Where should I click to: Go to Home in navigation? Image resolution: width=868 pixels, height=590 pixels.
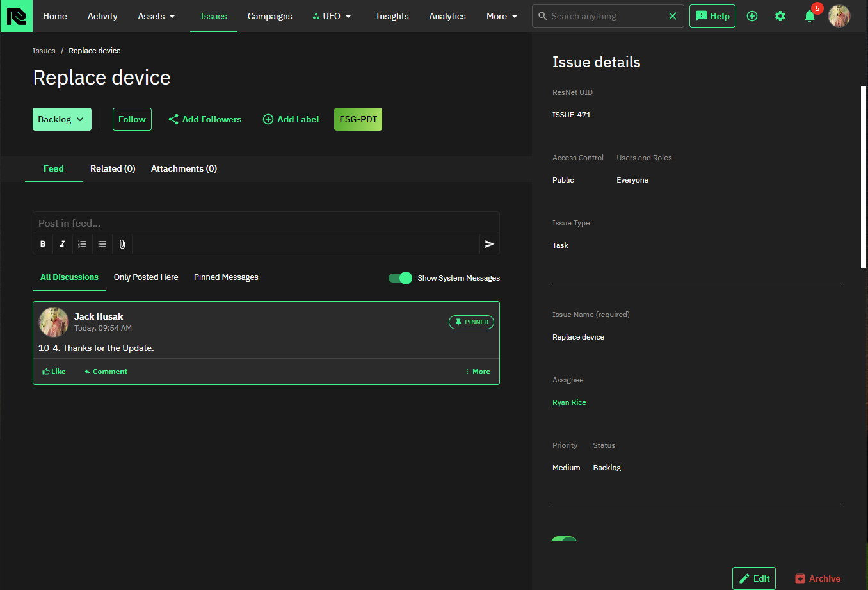pyautogui.click(x=55, y=16)
